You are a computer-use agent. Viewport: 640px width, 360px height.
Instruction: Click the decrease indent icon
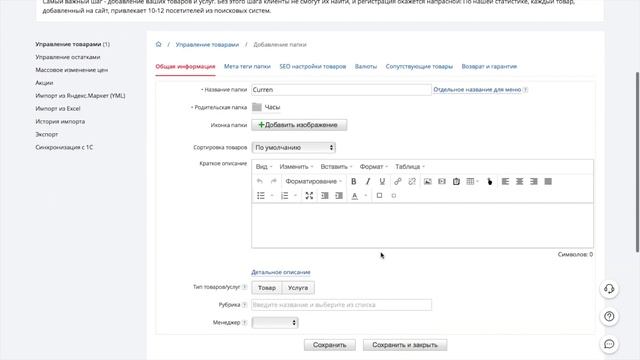pos(324,196)
